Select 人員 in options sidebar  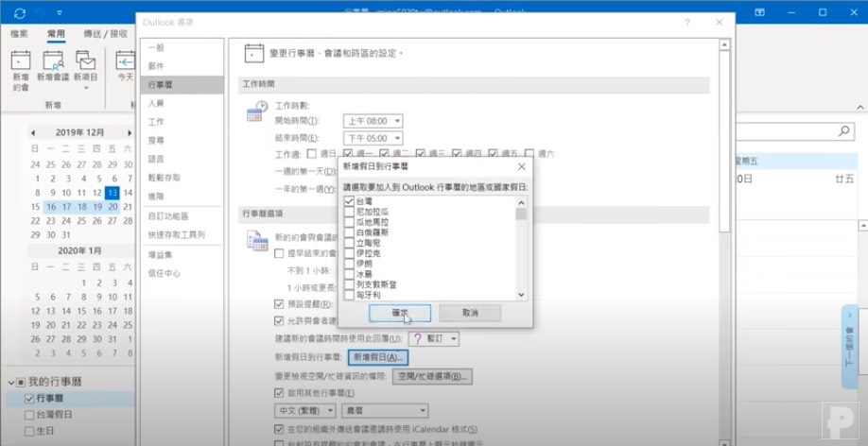pos(182,103)
